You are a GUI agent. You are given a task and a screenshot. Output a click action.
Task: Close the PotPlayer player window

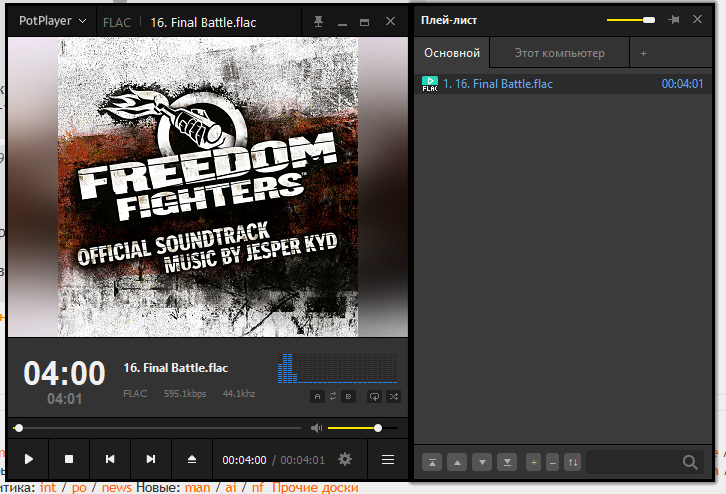click(390, 21)
